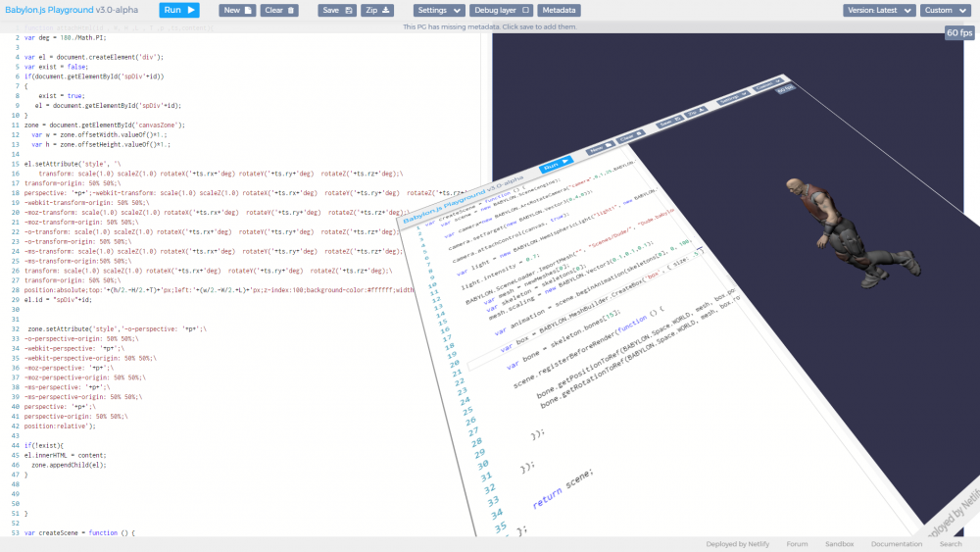This screenshot has width=980, height=552.
Task: Click code line 53 'var createScene'
Action: point(79,532)
